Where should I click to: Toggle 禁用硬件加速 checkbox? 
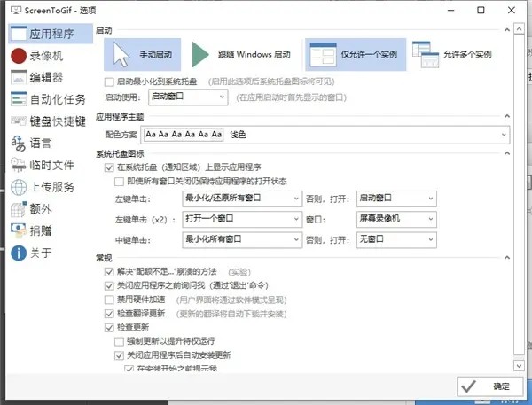click(x=110, y=300)
